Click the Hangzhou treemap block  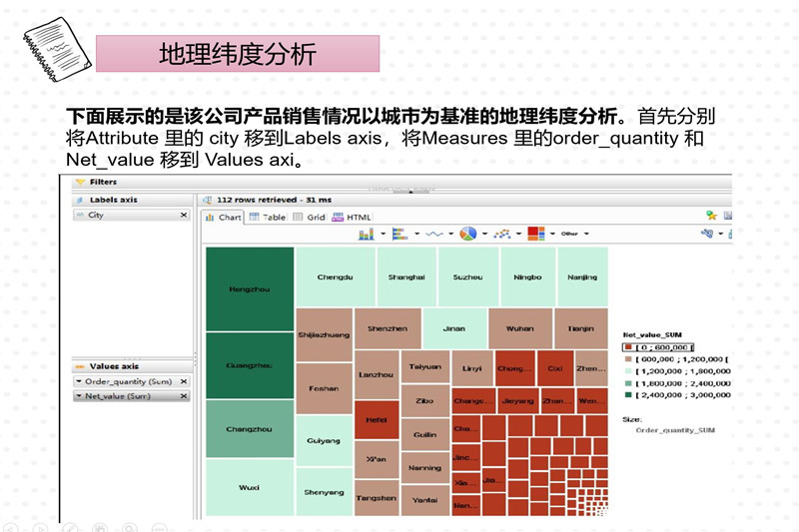pyautogui.click(x=250, y=288)
